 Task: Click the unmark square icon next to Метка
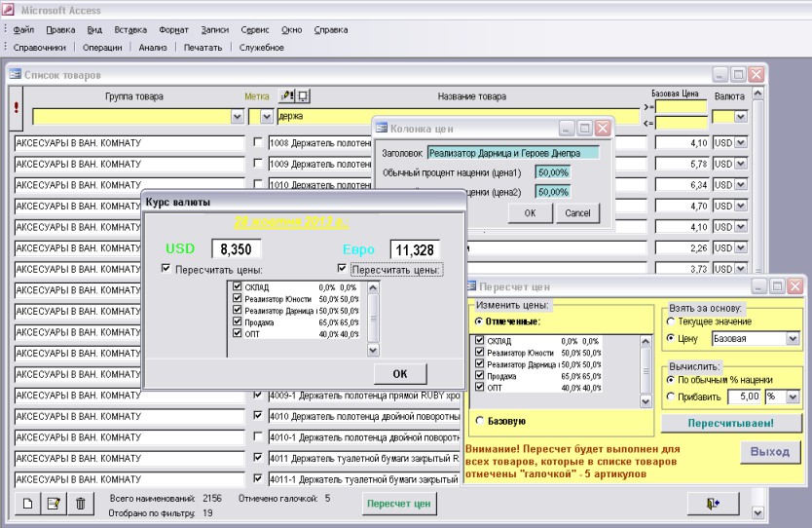point(303,95)
